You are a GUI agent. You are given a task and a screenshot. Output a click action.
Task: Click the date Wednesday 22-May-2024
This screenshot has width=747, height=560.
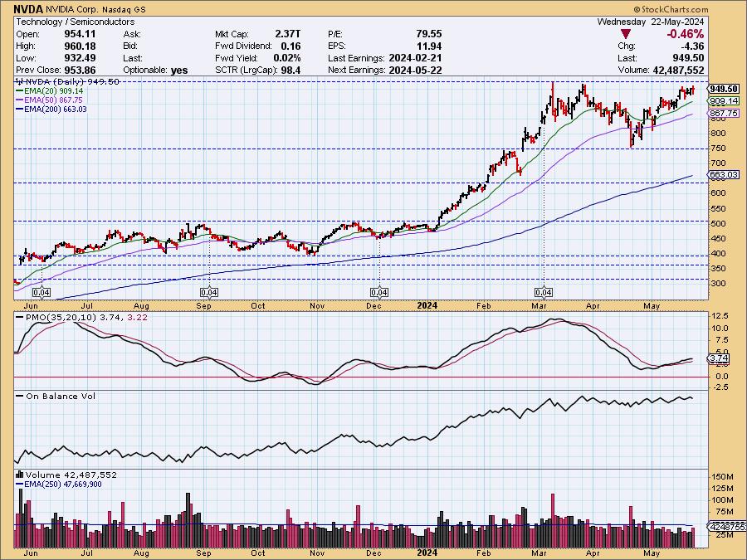point(650,22)
